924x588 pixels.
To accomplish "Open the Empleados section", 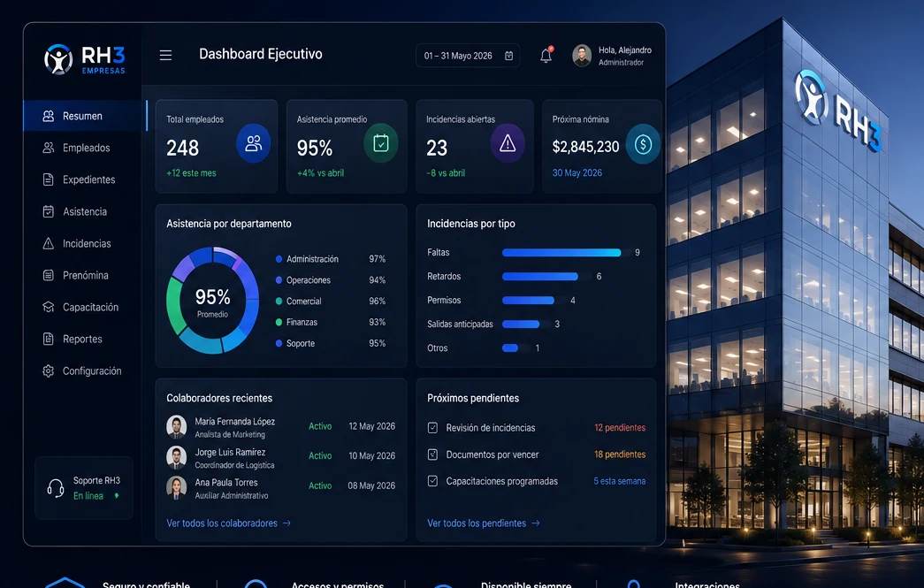I will point(82,148).
